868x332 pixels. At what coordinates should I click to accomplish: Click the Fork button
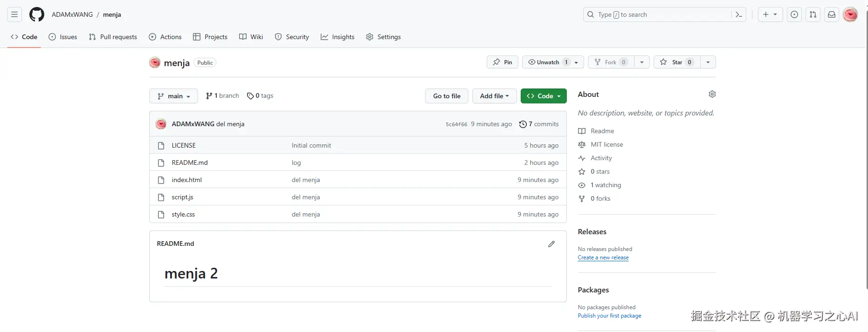point(611,62)
